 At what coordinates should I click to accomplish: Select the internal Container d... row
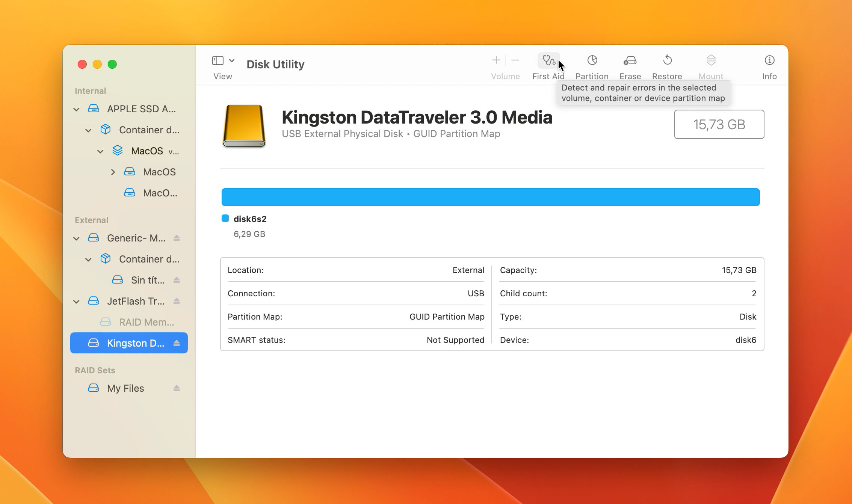[129, 130]
